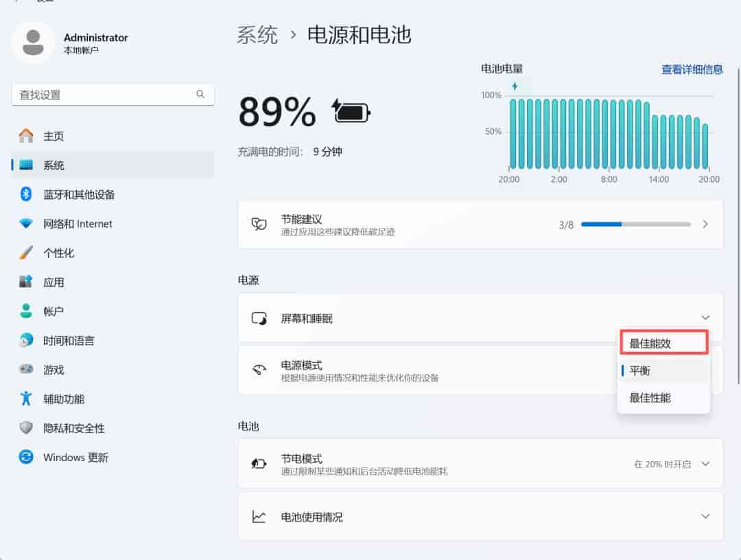Open 隐私和安全性 settings
741x560 pixels.
[113, 428]
